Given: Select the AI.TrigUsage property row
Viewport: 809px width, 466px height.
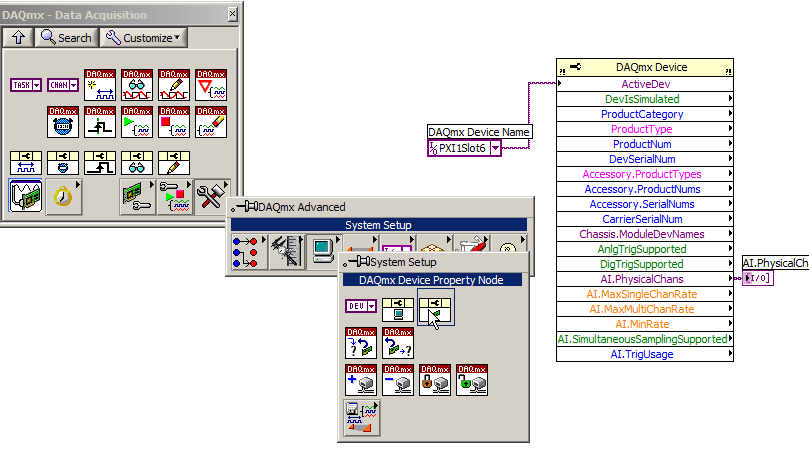Looking at the screenshot, I should tap(645, 354).
